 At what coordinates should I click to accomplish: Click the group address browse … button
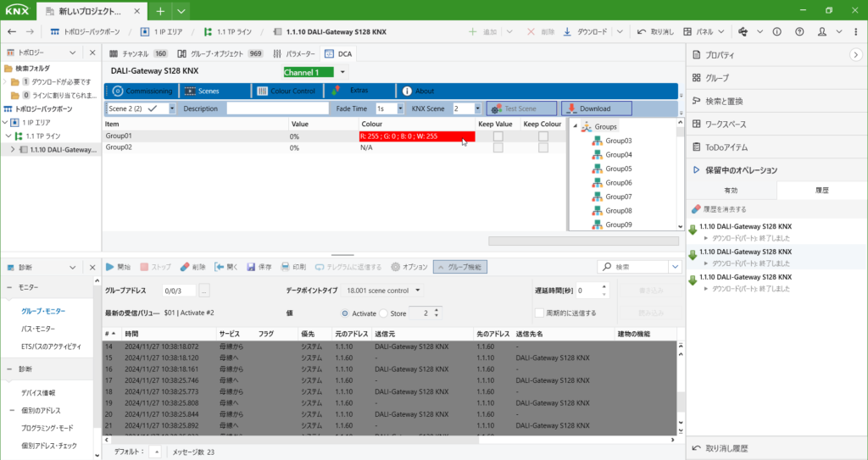click(204, 290)
